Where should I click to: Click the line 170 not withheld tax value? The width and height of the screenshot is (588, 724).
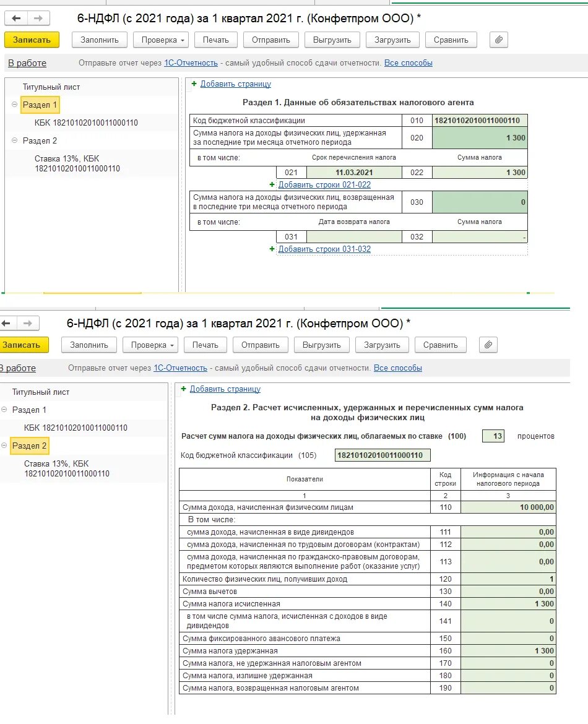509,663
